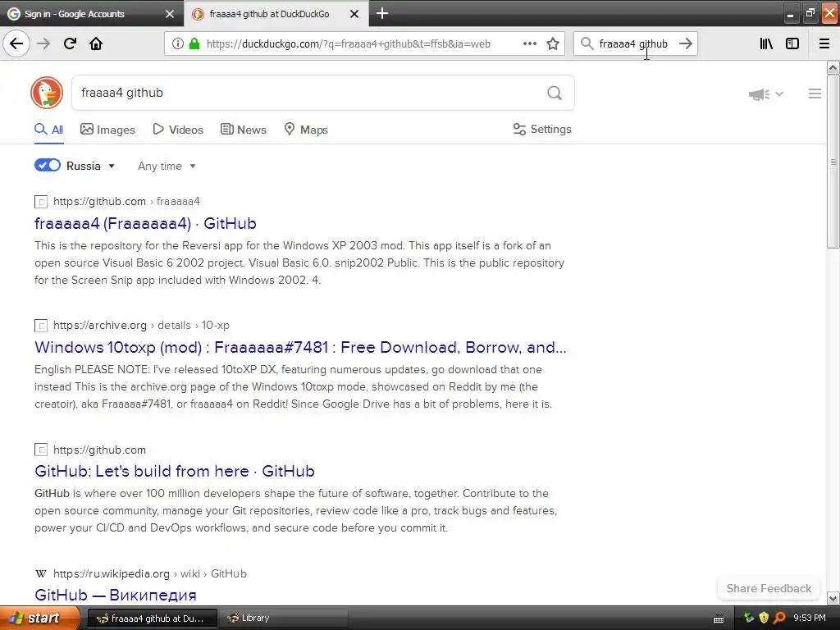Image resolution: width=840 pixels, height=630 pixels.
Task: Select the All results tab
Action: 48,130
